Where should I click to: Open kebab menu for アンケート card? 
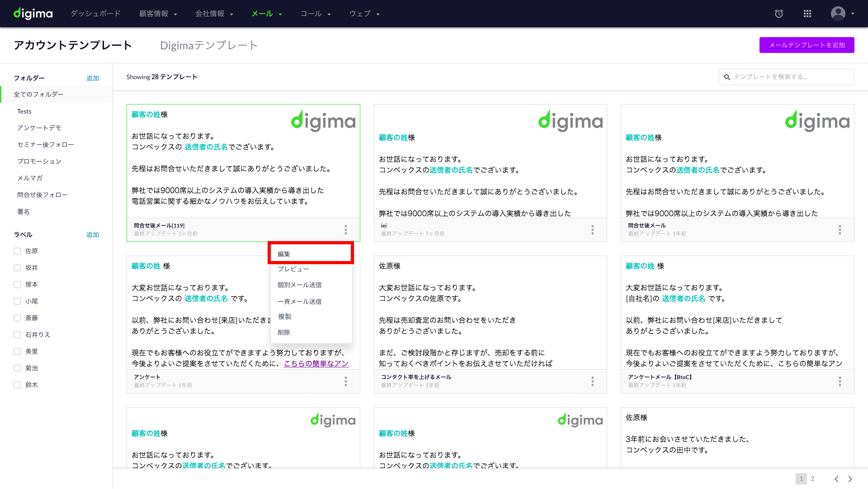[x=346, y=381]
